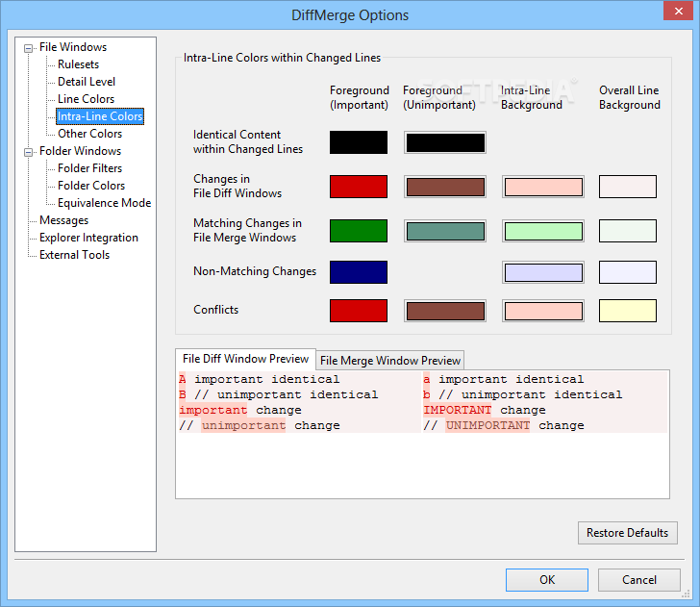Select Intra-Line Colors tree item

100,116
